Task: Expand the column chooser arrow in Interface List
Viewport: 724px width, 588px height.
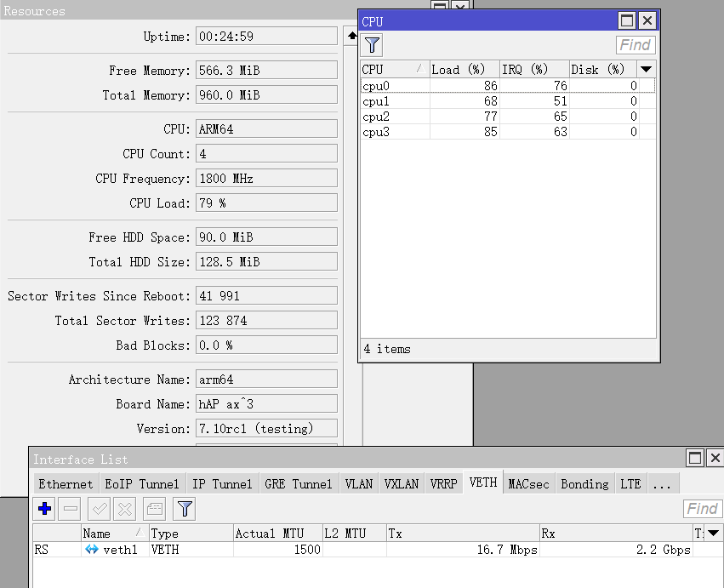Action: (713, 533)
